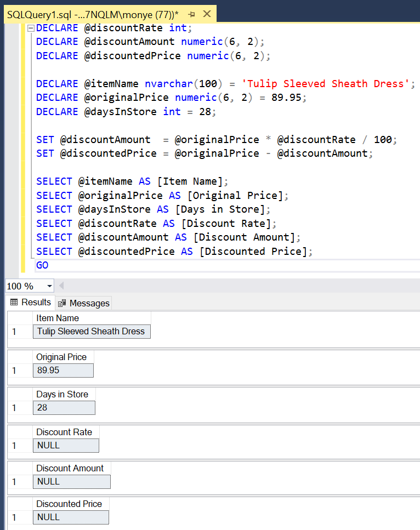The width and height of the screenshot is (420, 530).
Task: Switch to the Messages tab
Action: pos(84,303)
